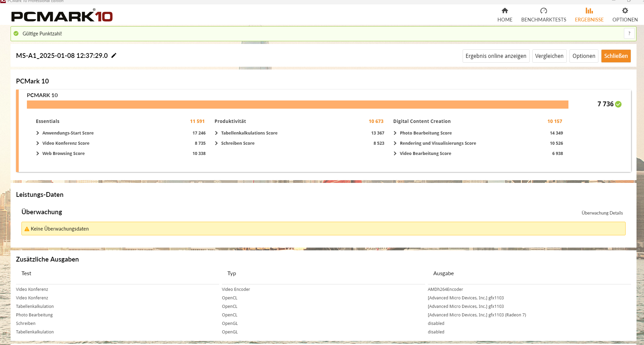
Task: Click Produktivität score 10 673
Action: coord(376,121)
